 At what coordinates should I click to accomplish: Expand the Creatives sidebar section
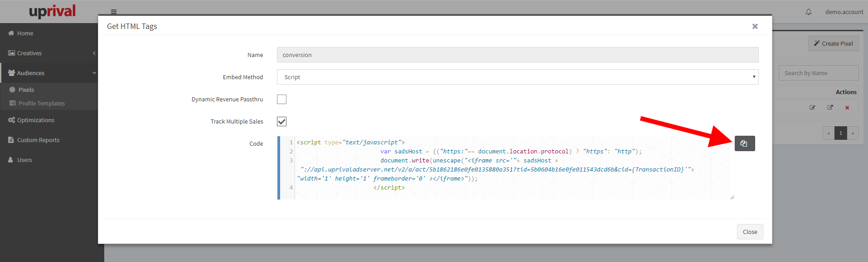click(49, 53)
